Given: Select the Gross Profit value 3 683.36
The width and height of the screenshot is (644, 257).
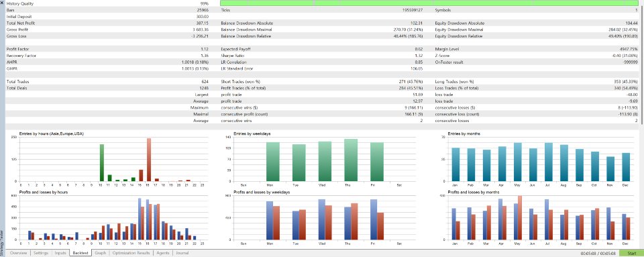Looking at the screenshot, I should 201,30.
